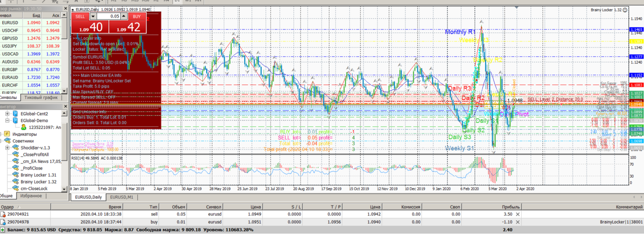Viewport: 644px width, 235px height.
Task: Click the sell order 290704921 icon
Action: coord(3,213)
